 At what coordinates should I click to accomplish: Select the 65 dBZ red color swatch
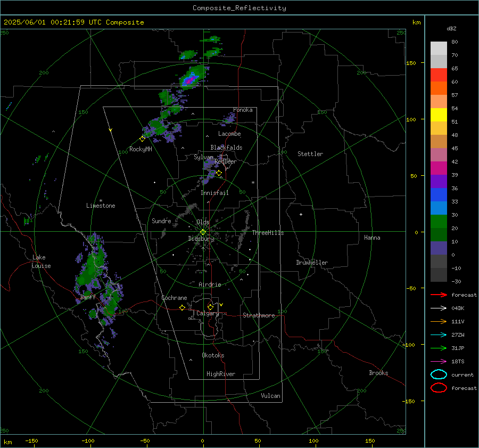[439, 75]
